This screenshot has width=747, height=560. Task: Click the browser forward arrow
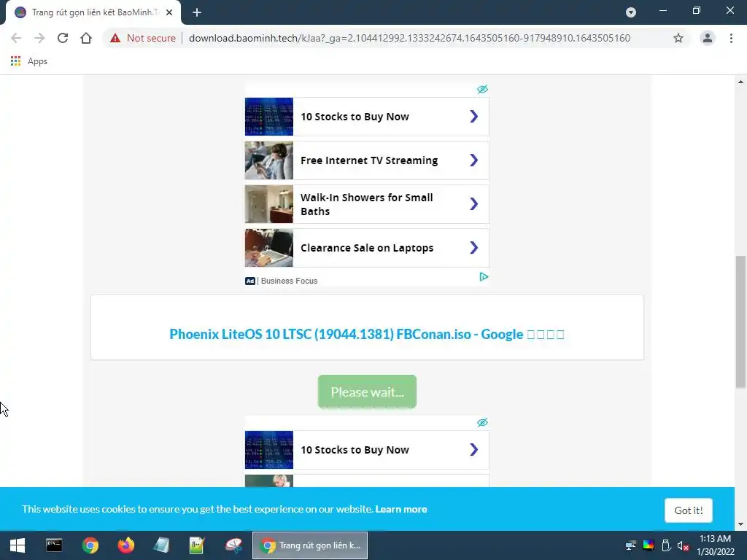pos(39,38)
